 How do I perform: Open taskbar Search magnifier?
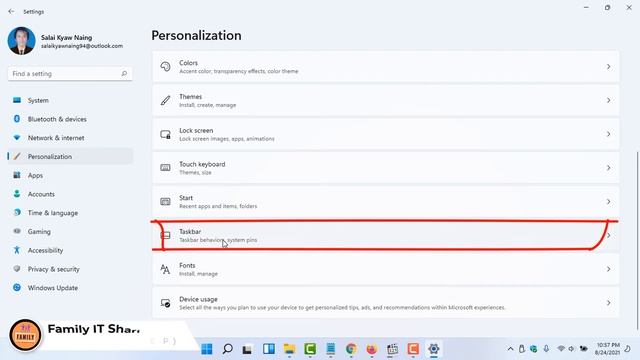coord(227,349)
